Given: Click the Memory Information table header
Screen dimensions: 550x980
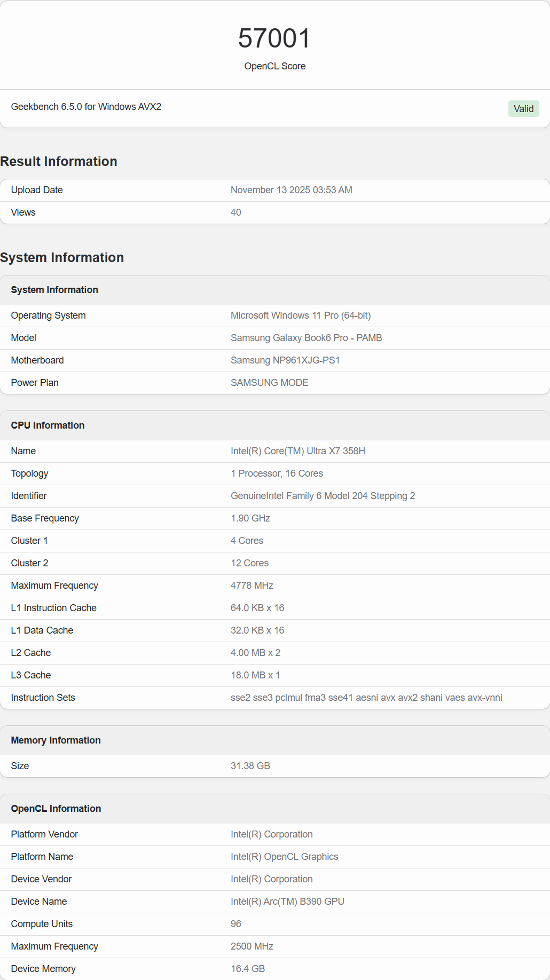Looking at the screenshot, I should (56, 740).
